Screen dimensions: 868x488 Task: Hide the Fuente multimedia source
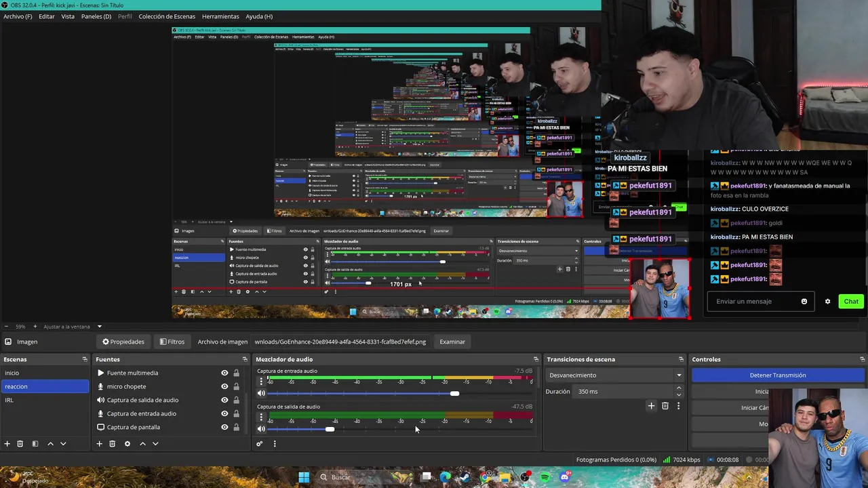pyautogui.click(x=224, y=373)
